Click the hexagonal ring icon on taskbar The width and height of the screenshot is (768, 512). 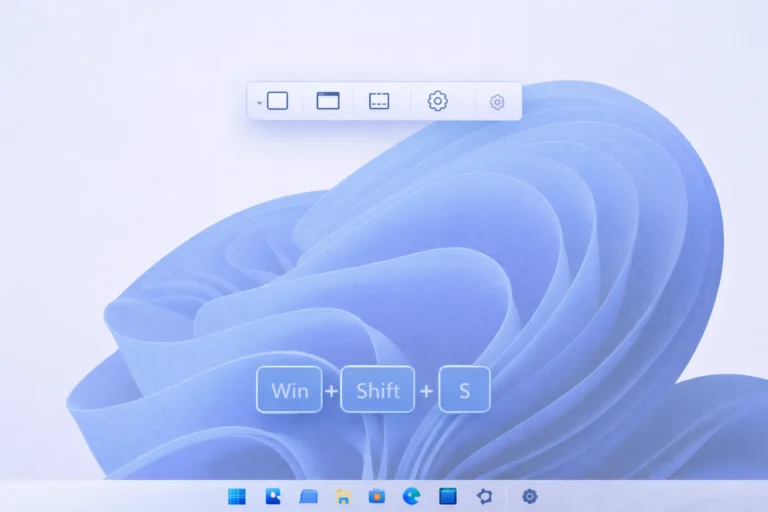click(x=484, y=496)
